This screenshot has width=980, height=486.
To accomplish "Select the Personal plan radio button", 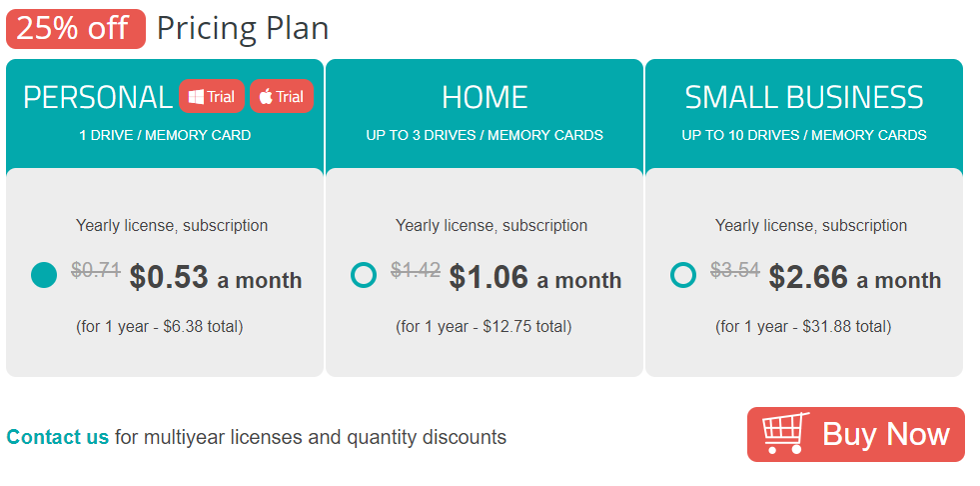I will 44,275.
